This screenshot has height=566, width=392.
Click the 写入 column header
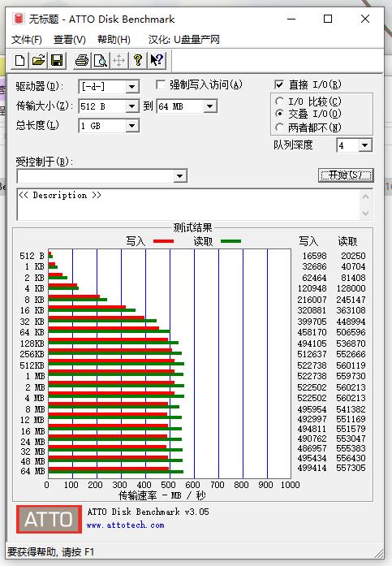(x=308, y=241)
